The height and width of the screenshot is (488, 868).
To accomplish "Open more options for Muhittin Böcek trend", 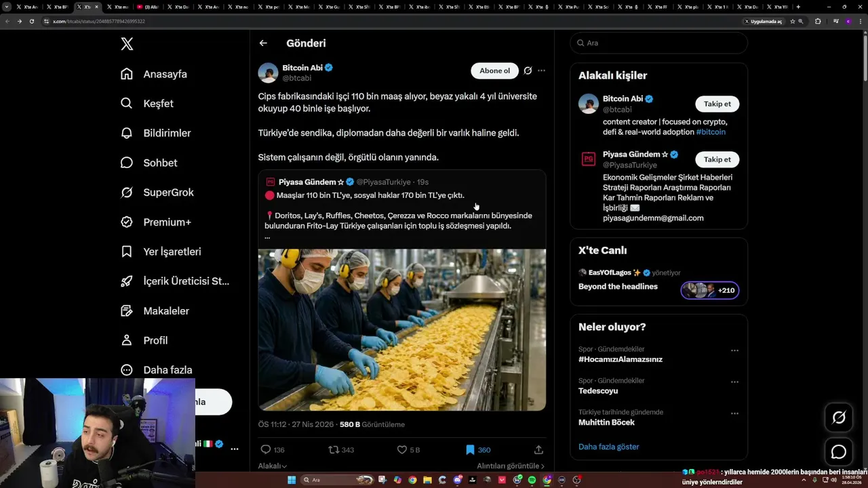I will click(x=734, y=413).
